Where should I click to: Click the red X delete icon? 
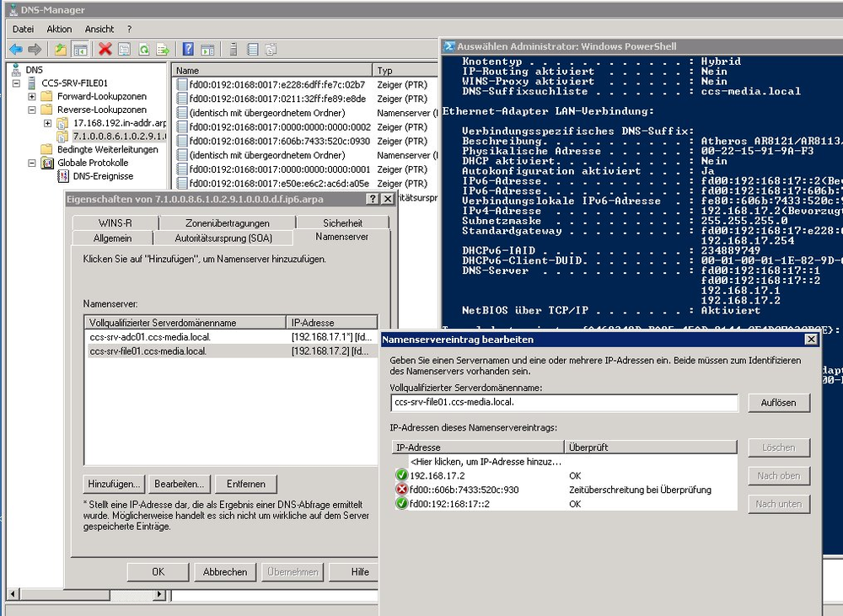click(x=105, y=50)
